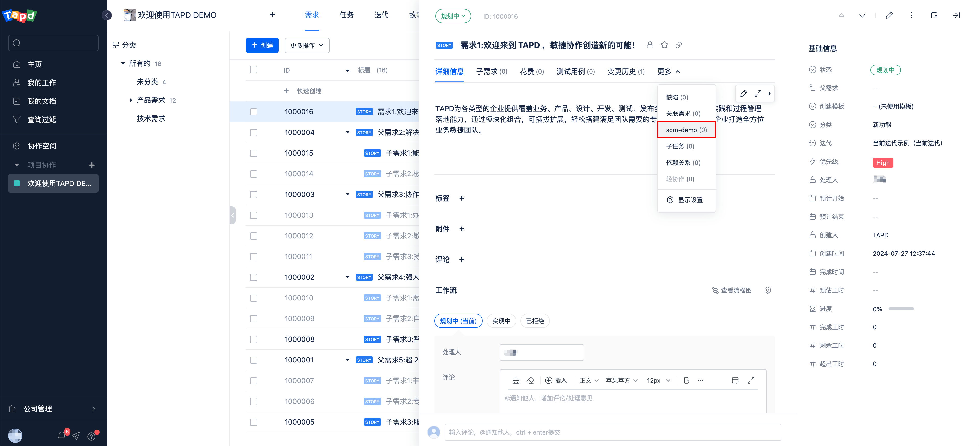Viewport: 980px width, 446px height.
Task: Go to next item with down arrow icon
Action: pyautogui.click(x=862, y=15)
